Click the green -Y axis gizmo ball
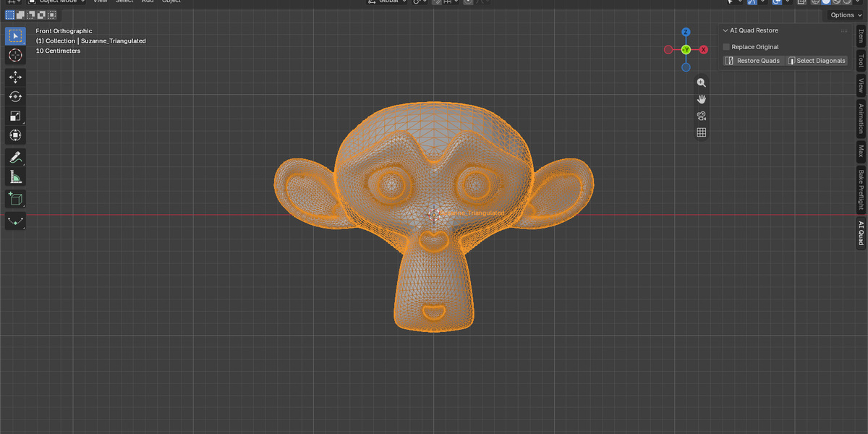Image resolution: width=868 pixels, height=434 pixels. pyautogui.click(x=686, y=50)
